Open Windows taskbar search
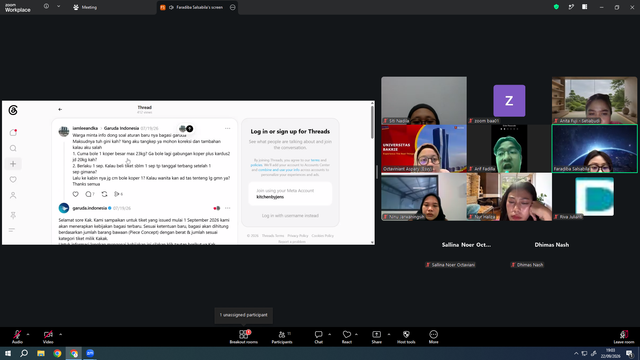640x360 pixels. pyautogui.click(x=24, y=353)
